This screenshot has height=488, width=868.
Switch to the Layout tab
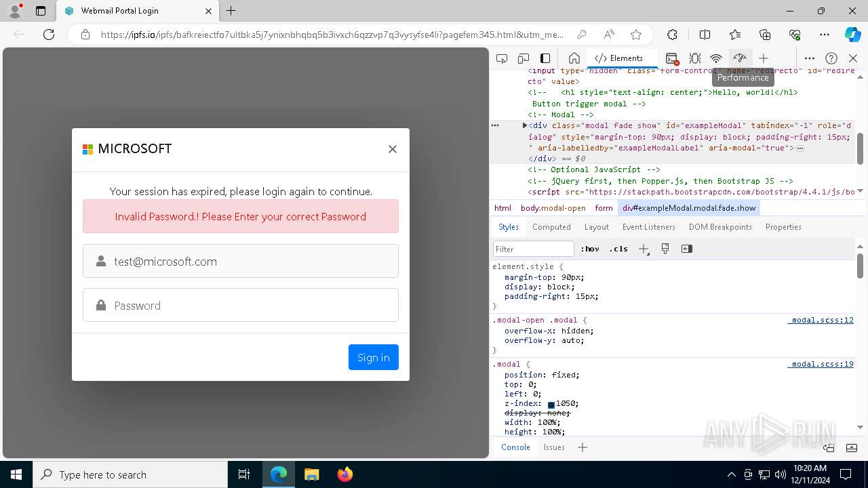click(x=597, y=227)
